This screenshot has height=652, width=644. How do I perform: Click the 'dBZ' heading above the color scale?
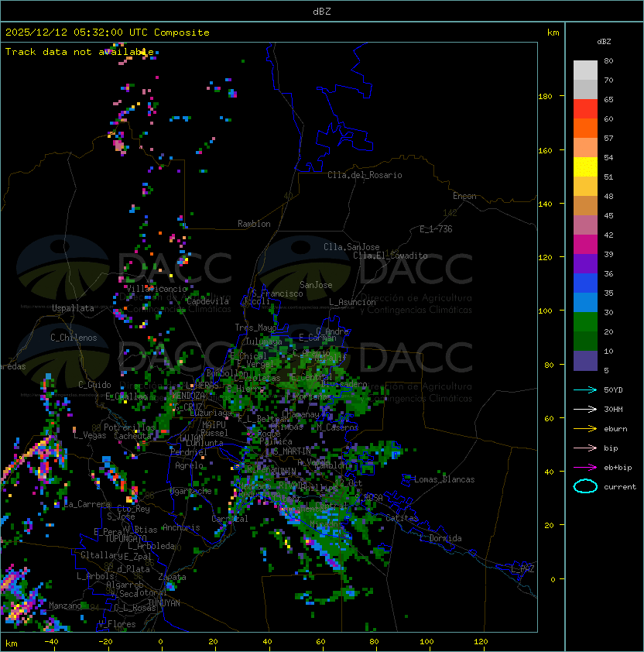[x=604, y=42]
